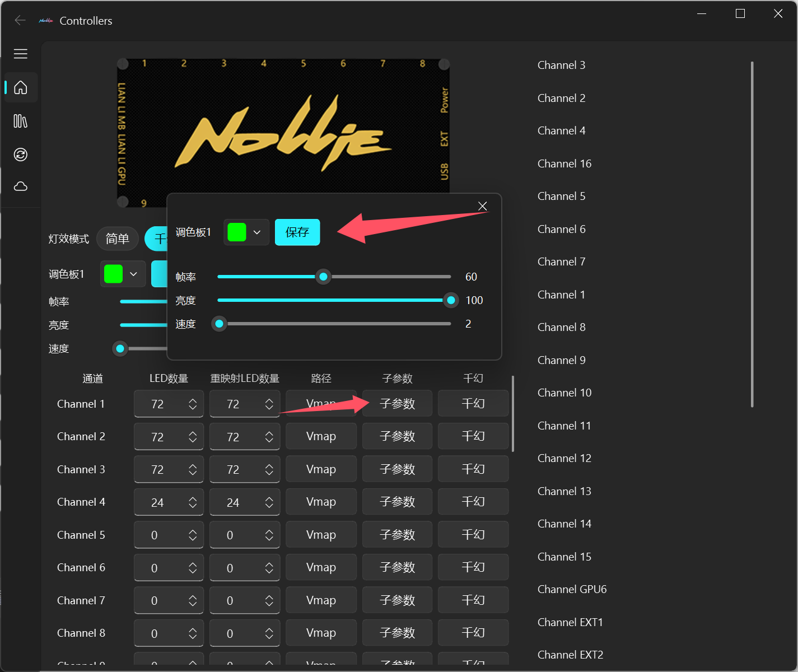Viewport: 798px width, 672px height.
Task: Close the sub-parameter popup dialog
Action: (x=482, y=206)
